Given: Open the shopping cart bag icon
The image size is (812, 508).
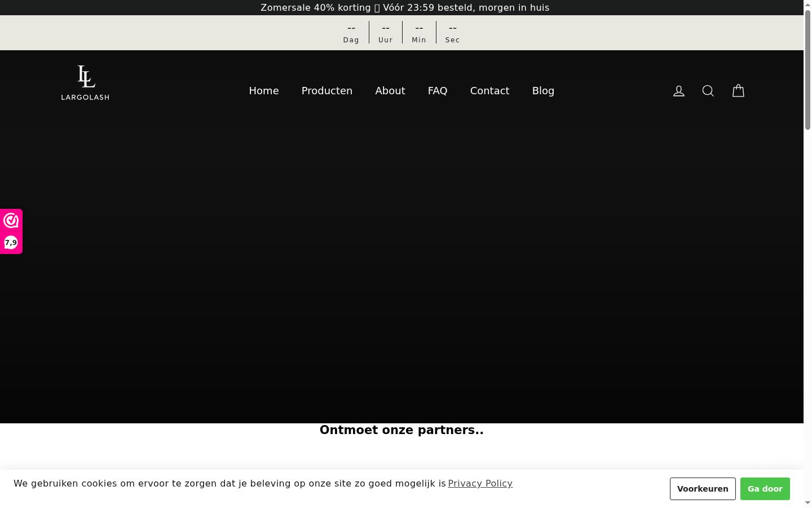Looking at the screenshot, I should click(738, 91).
